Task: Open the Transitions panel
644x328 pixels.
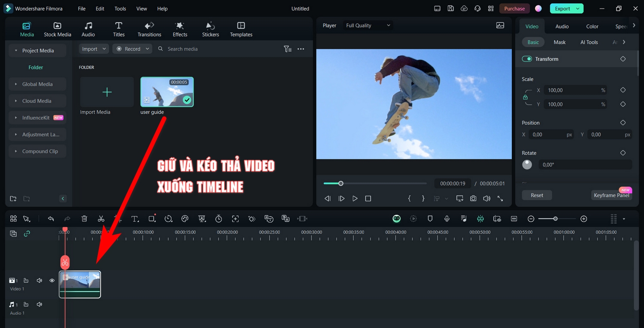Action: point(149,29)
